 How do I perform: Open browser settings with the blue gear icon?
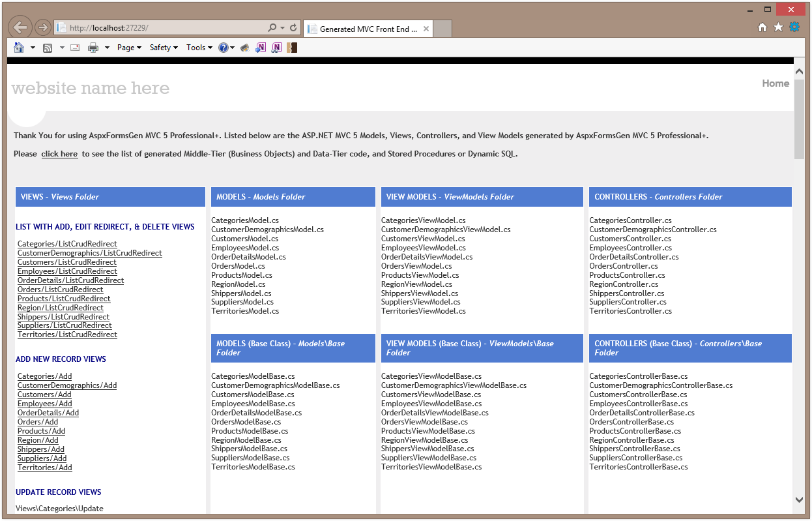[x=794, y=27]
